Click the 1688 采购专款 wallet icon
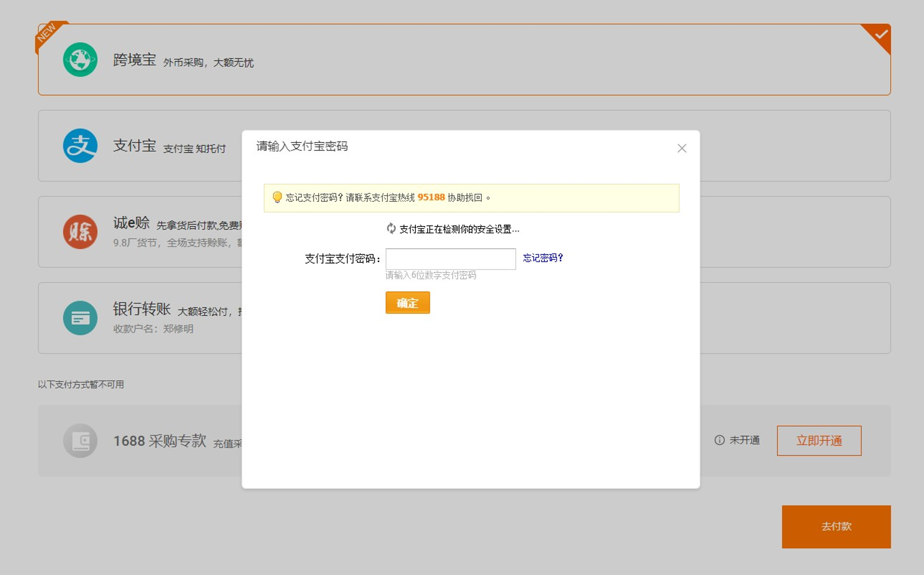Screen dimensions: 924x575 point(80,441)
